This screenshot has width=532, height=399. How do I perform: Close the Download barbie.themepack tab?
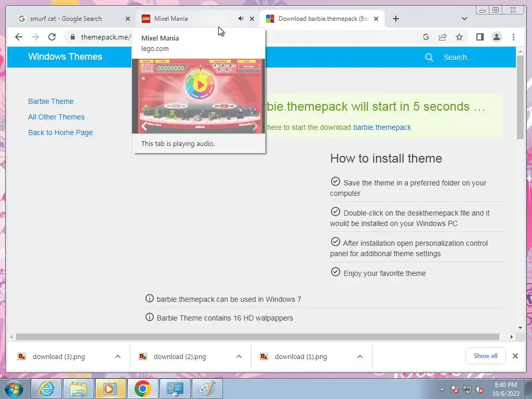click(x=376, y=19)
